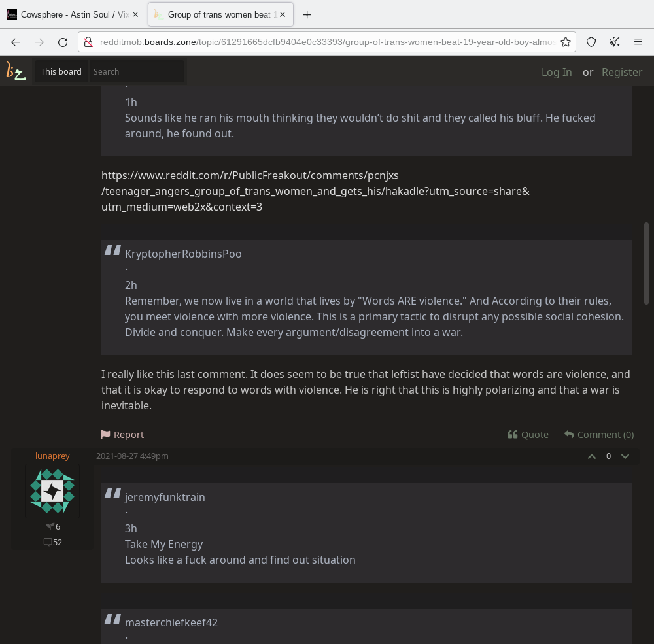Click the Comment (0) reply arrow
Screen dimensions: 654x644
[x=569, y=435]
